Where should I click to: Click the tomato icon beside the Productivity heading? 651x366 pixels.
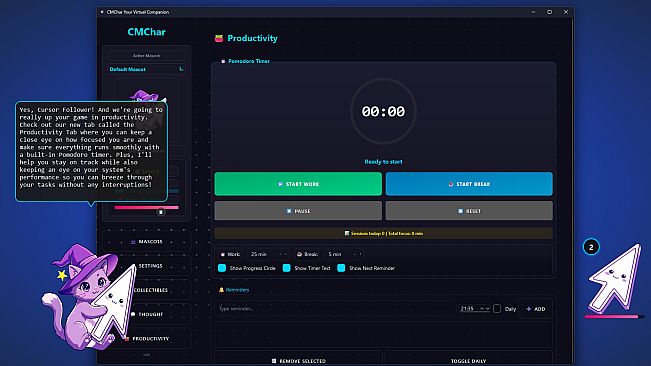coord(219,39)
